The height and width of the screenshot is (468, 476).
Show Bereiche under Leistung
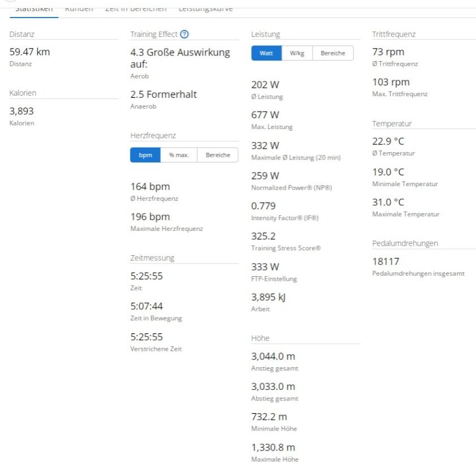333,53
